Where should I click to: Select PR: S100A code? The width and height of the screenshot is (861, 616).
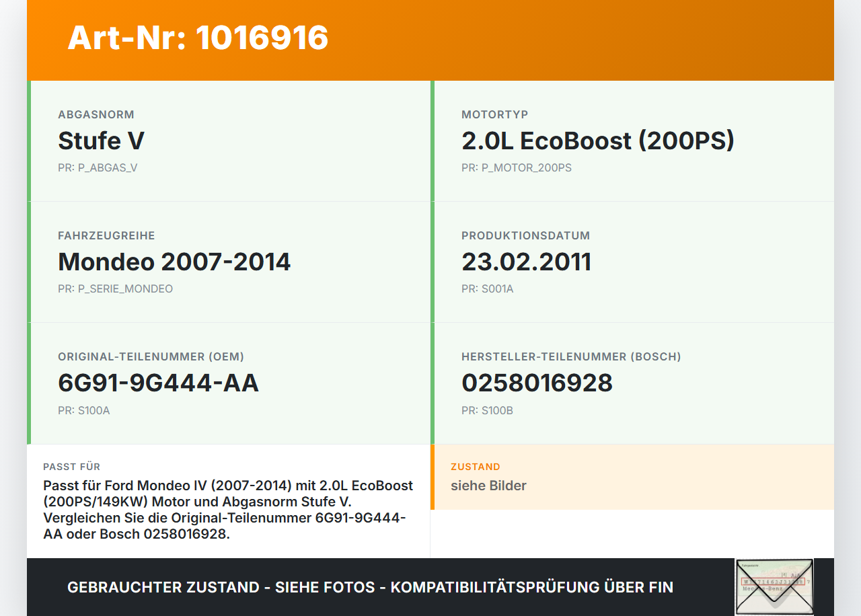pyautogui.click(x=84, y=410)
